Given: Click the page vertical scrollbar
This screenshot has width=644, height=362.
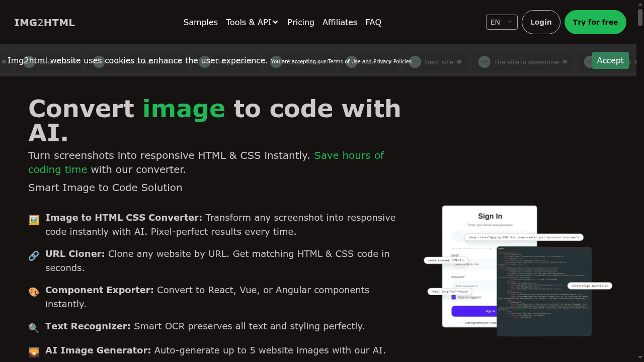Looking at the screenshot, I should click(640, 181).
